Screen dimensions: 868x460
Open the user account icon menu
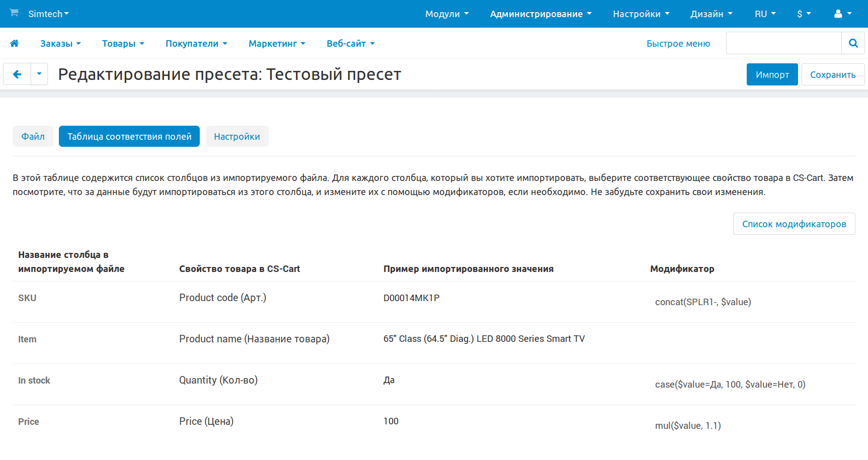coord(842,14)
